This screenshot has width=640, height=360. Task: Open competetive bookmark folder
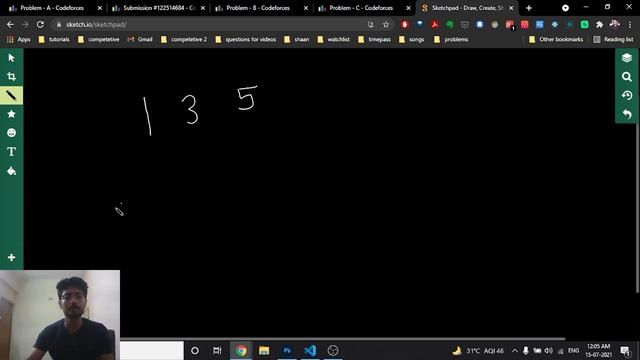[99, 39]
